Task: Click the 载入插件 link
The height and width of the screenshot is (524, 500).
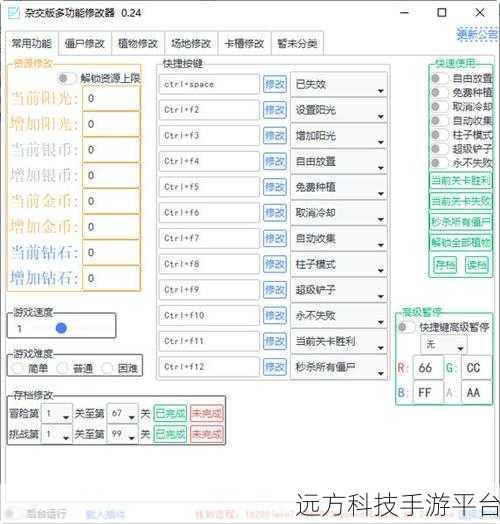Action: [x=105, y=514]
